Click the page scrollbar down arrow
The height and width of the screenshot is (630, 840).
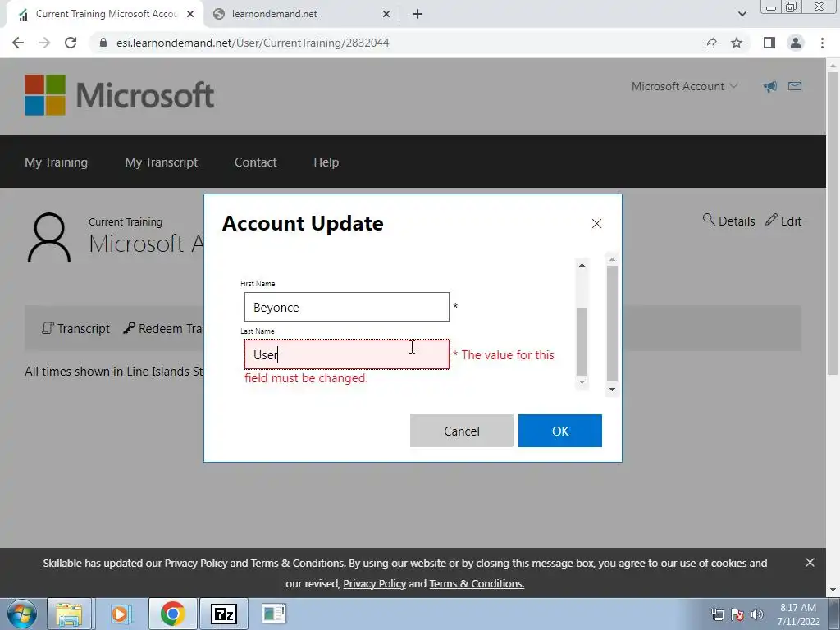(833, 591)
